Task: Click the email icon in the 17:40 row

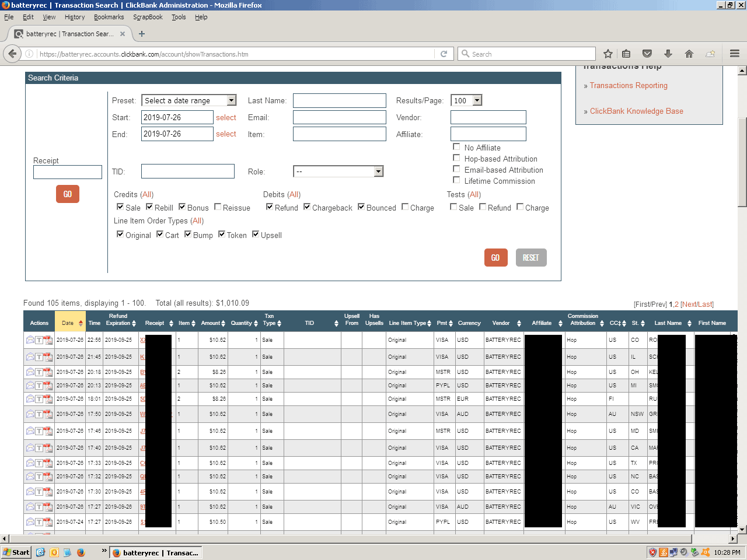Action: point(30,448)
